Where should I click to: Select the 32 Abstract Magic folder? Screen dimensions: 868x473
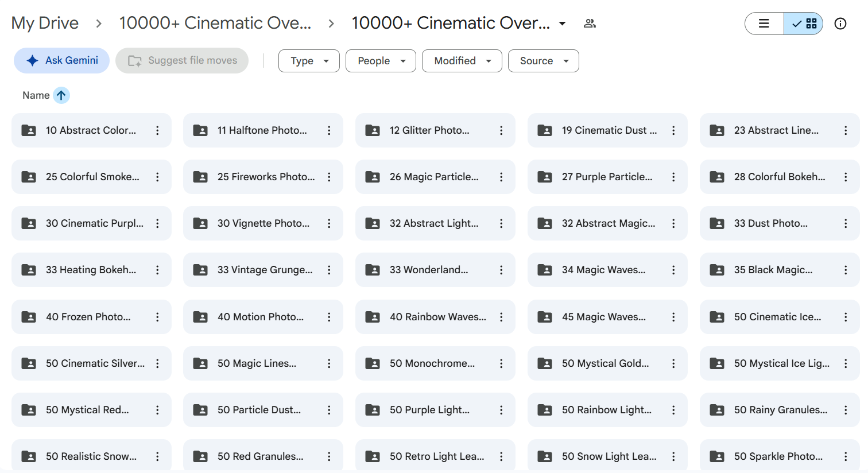pyautogui.click(x=607, y=223)
